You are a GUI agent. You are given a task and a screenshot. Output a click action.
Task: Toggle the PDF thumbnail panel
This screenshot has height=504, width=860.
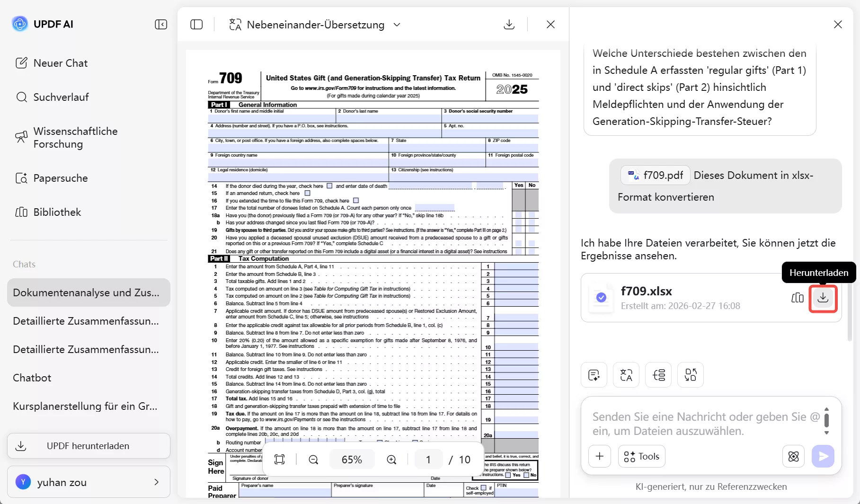[x=196, y=24]
